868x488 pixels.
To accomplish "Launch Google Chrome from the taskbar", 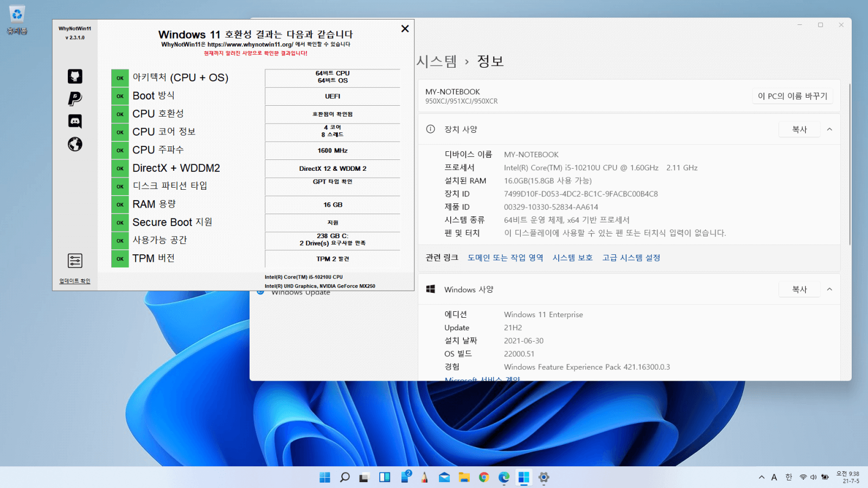I will [x=484, y=477].
